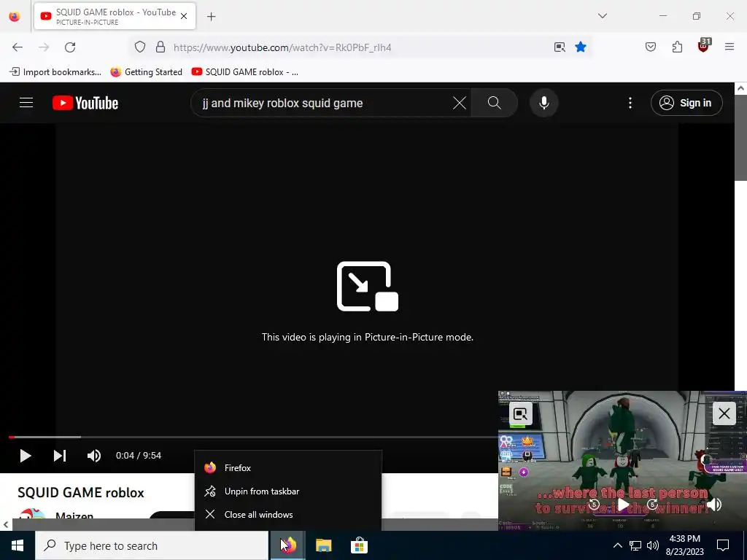This screenshot has width=747, height=560.
Task: Open the YouTube guide hamburger menu
Action: (26, 103)
